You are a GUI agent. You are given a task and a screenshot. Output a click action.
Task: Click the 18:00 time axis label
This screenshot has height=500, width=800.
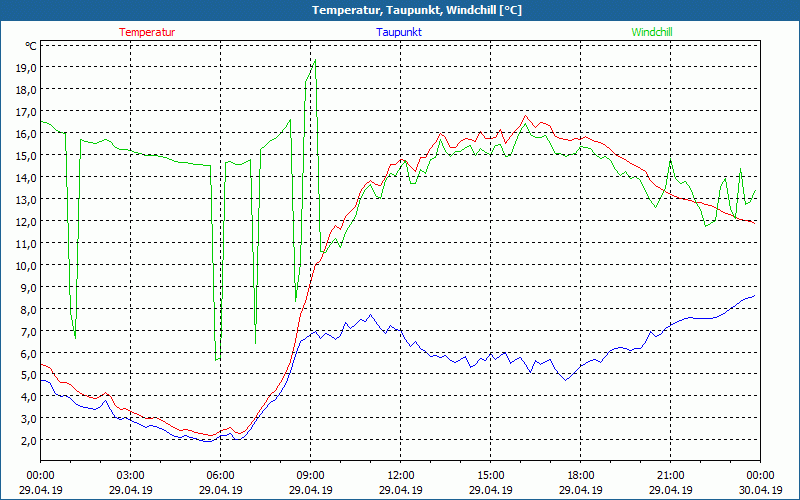pos(581,476)
